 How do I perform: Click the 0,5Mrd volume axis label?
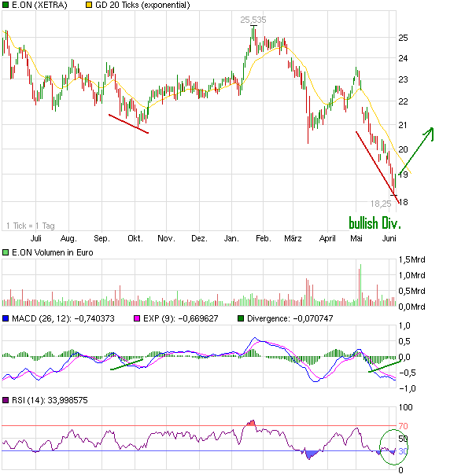(412, 291)
